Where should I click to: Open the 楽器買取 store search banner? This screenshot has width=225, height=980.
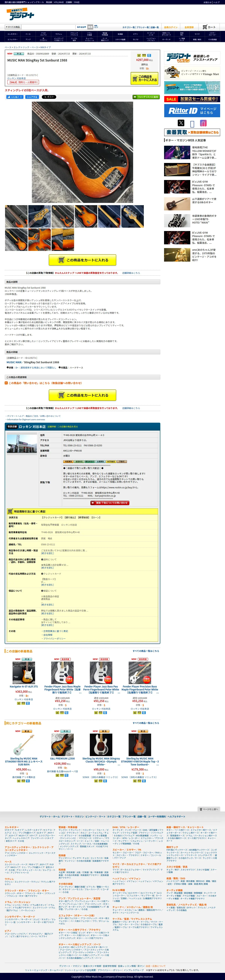click(x=192, y=132)
